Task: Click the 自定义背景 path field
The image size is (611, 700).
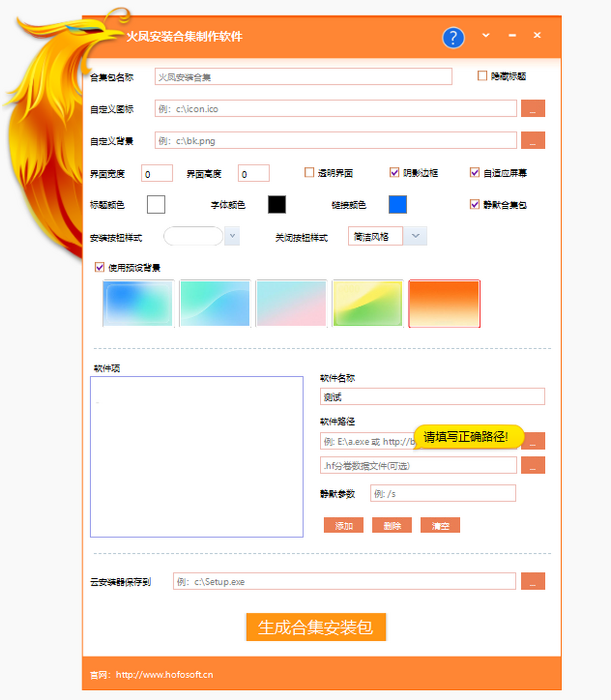Action: (336, 141)
